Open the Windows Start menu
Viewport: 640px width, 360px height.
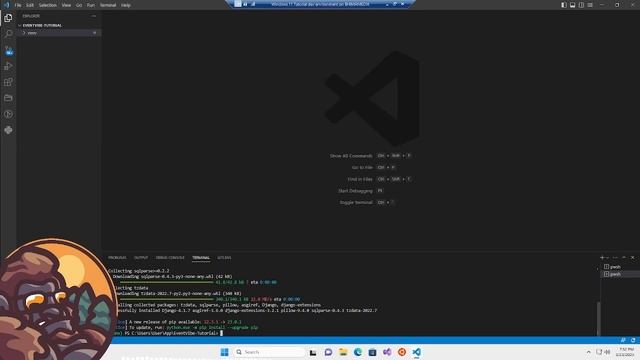(x=224, y=352)
